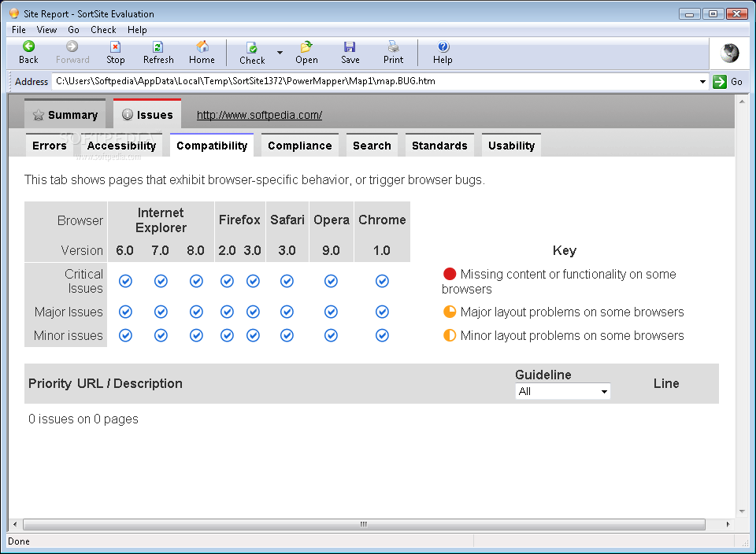Click the Back navigation icon
Screen dimensions: 756x554
[28, 47]
